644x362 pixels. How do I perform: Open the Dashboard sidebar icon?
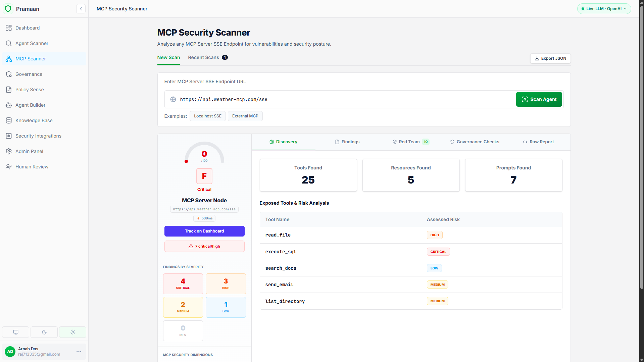tap(9, 28)
